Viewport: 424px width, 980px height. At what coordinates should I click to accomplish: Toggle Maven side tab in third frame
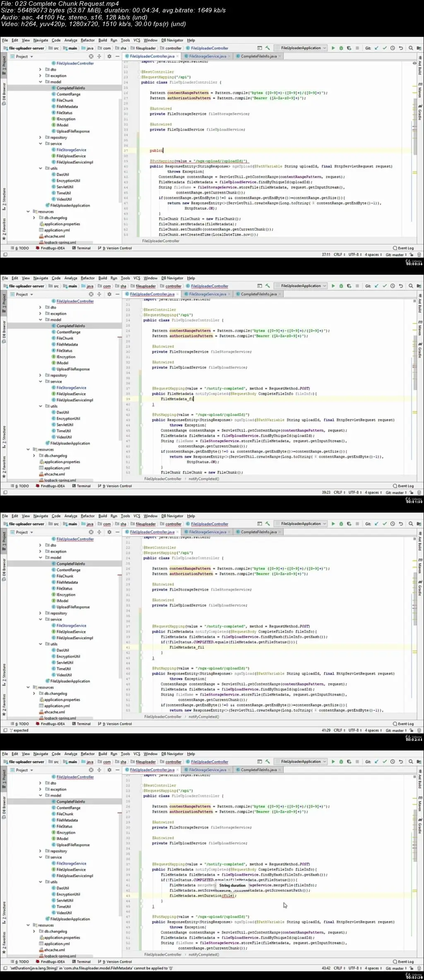[419, 566]
